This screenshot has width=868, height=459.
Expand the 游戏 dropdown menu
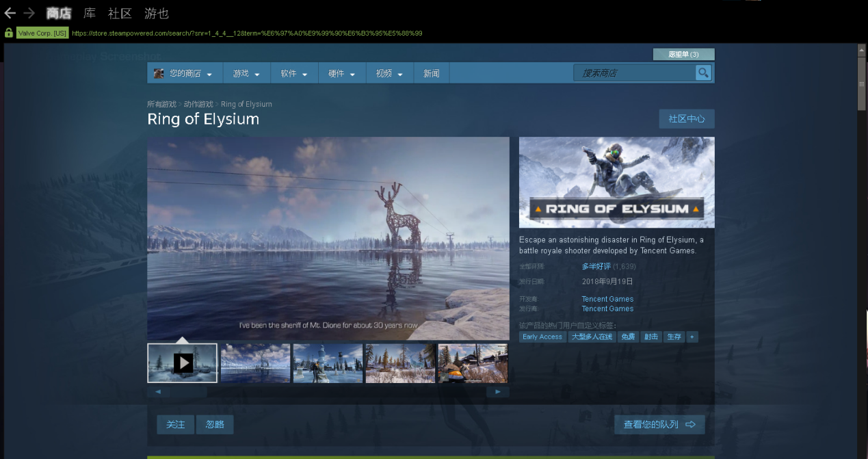click(246, 73)
